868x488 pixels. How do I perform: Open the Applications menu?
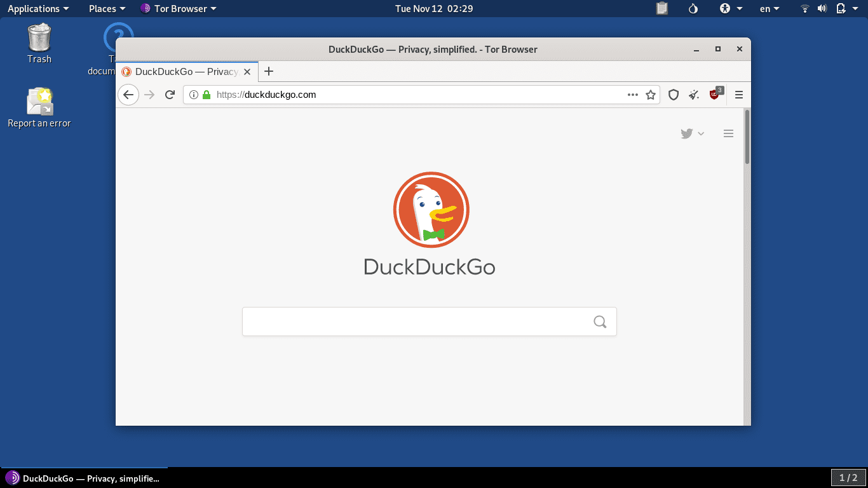(38, 8)
